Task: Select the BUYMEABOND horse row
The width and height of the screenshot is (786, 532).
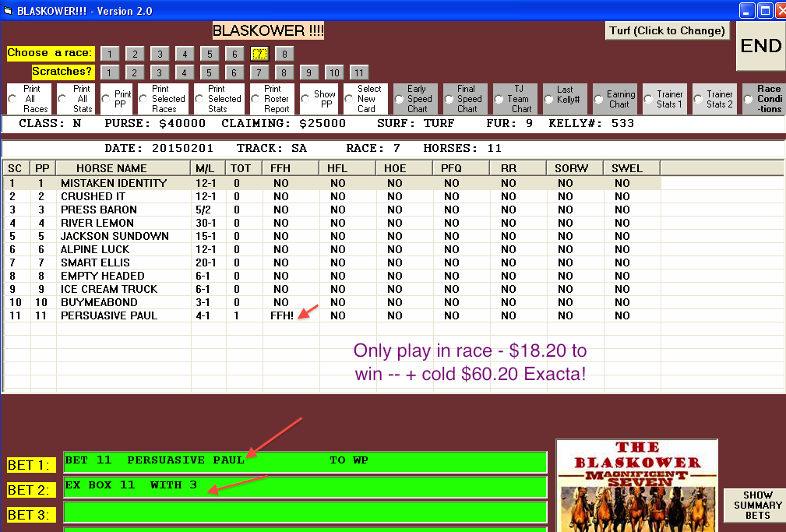Action: coord(332,302)
